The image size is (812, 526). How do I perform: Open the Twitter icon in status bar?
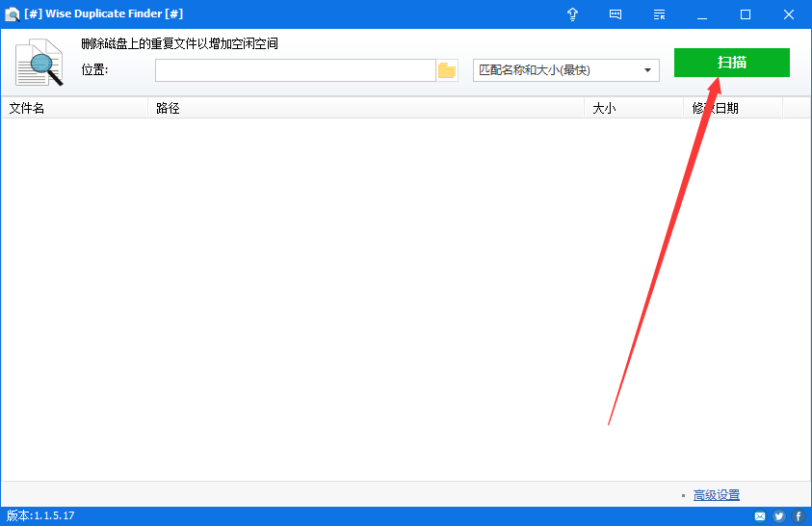[779, 516]
